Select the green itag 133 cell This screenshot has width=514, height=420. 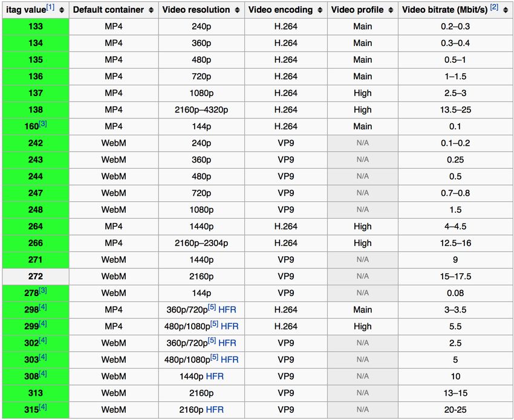click(x=36, y=27)
